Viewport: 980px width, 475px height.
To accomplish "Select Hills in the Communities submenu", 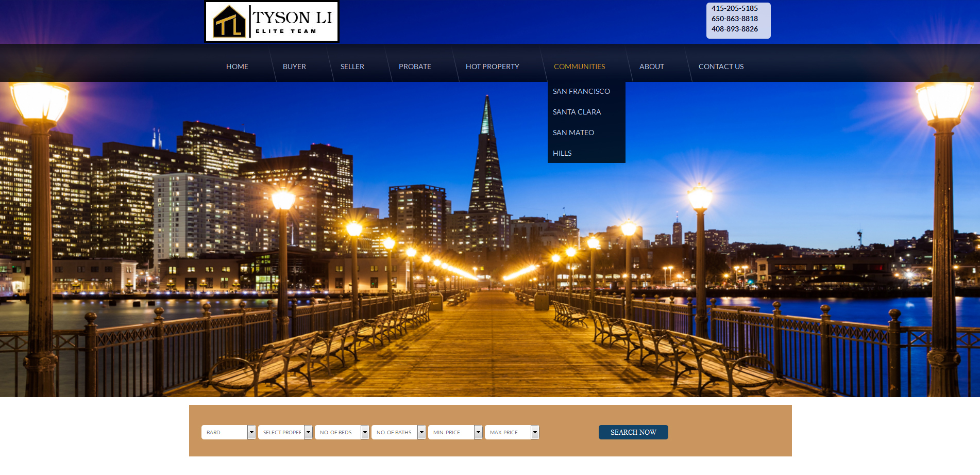I will point(562,153).
